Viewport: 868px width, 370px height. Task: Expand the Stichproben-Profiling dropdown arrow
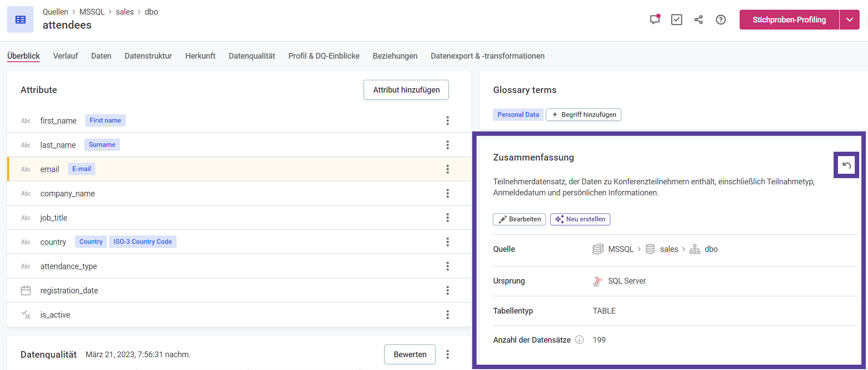pos(849,20)
